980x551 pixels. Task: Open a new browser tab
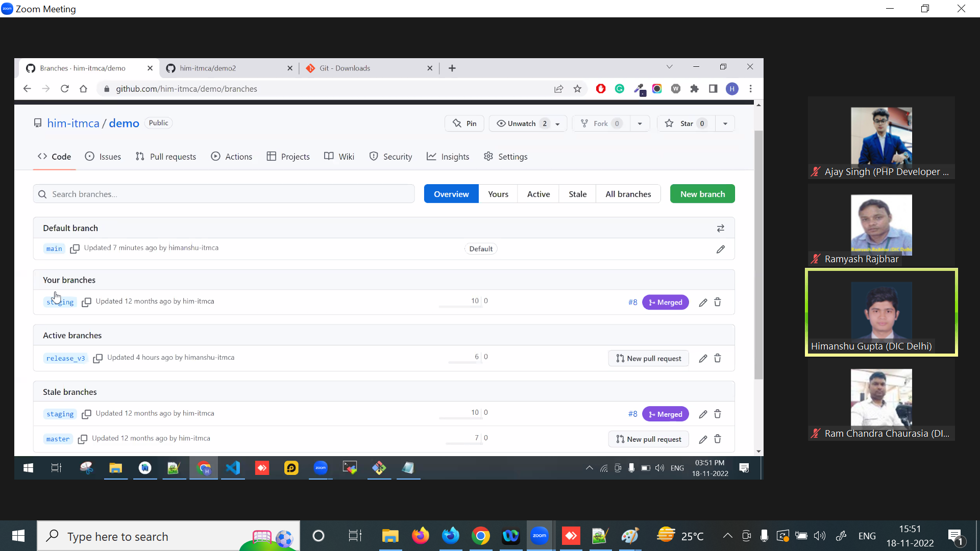pyautogui.click(x=452, y=68)
